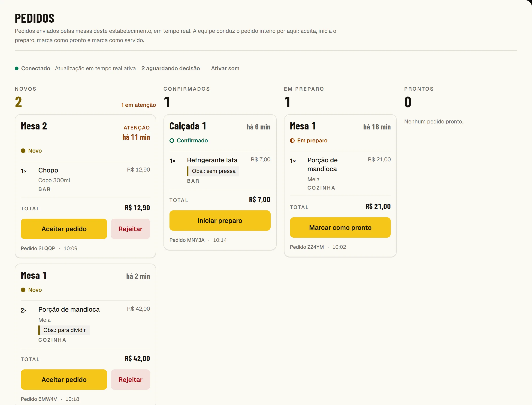
Task: Accept the Mesa 1 order 6MW4V
Action: click(64, 379)
